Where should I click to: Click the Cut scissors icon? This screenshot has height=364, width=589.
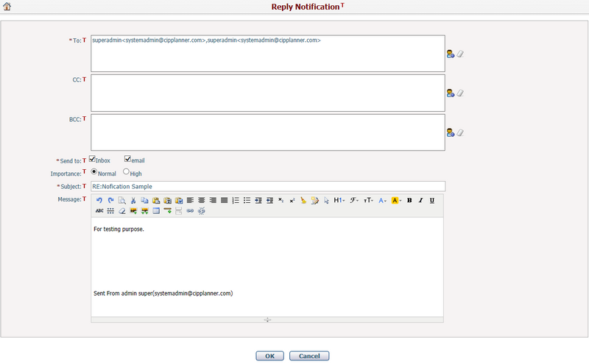[x=133, y=200]
